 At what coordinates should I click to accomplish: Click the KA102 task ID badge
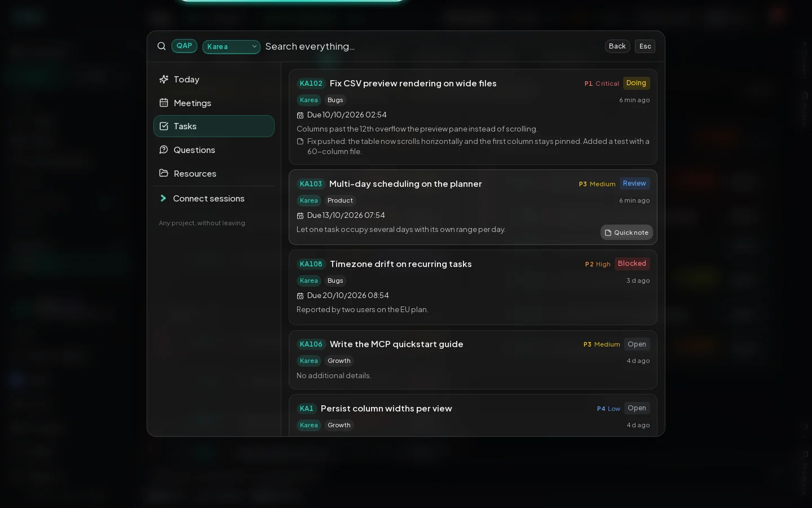tap(311, 84)
